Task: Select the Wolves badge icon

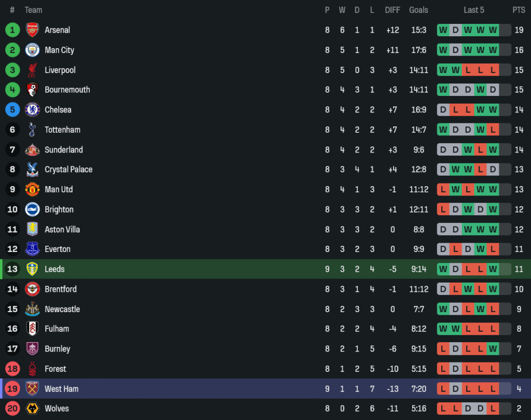Action: tap(32, 409)
